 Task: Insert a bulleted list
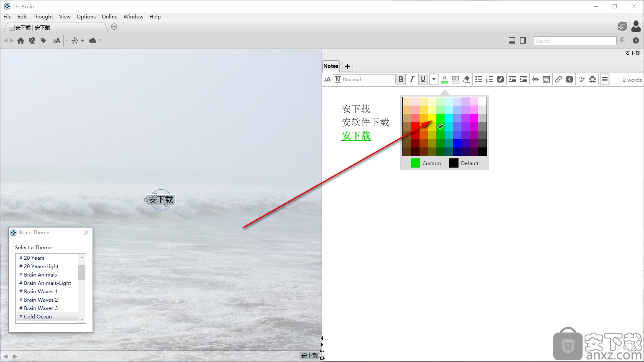tap(479, 79)
